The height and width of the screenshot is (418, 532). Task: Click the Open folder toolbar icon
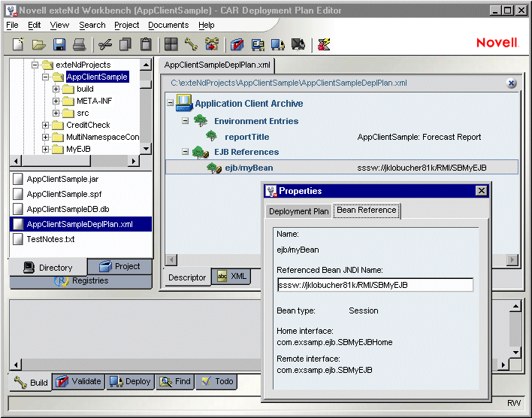tap(38, 44)
